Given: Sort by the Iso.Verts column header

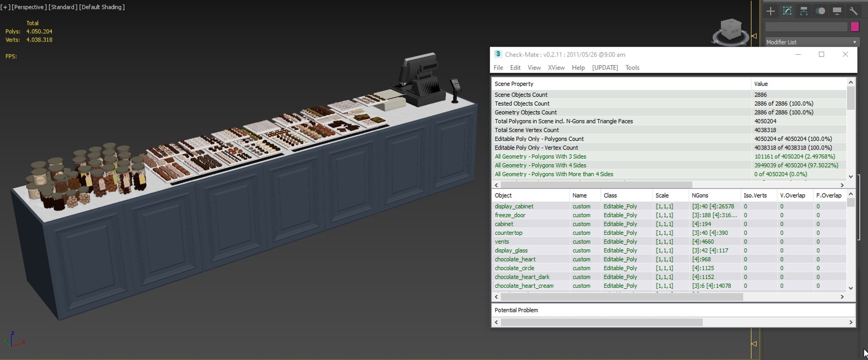Looking at the screenshot, I should pos(759,195).
